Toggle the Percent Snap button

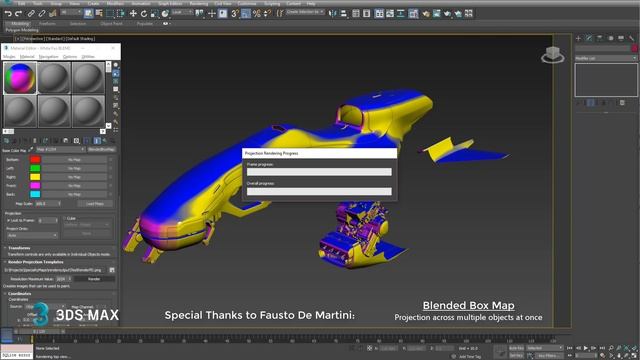(x=256, y=13)
